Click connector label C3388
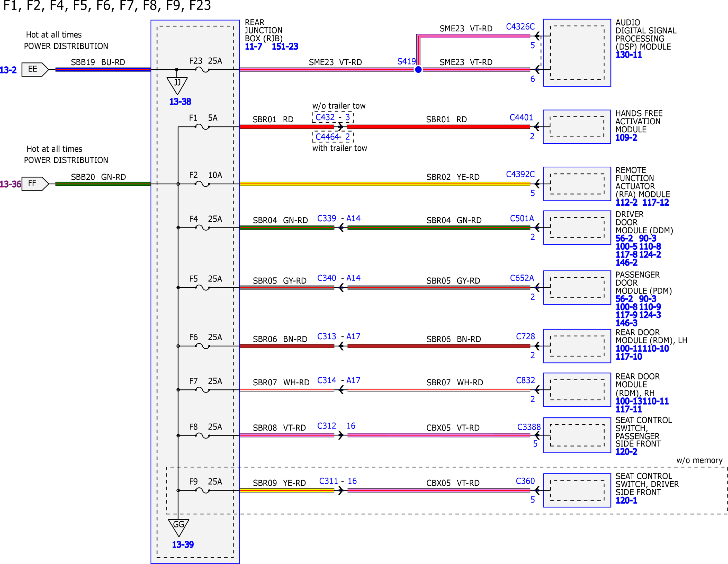The height and width of the screenshot is (564, 728). pos(529,427)
